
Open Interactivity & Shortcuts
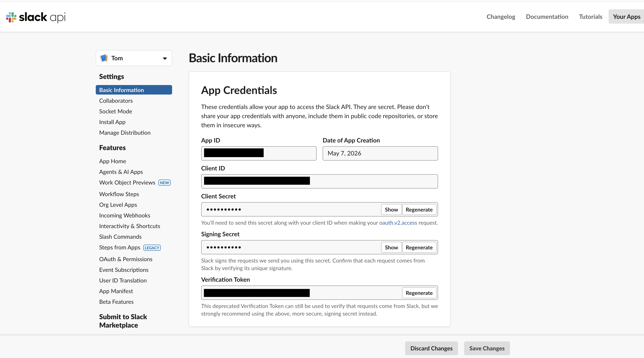(129, 226)
